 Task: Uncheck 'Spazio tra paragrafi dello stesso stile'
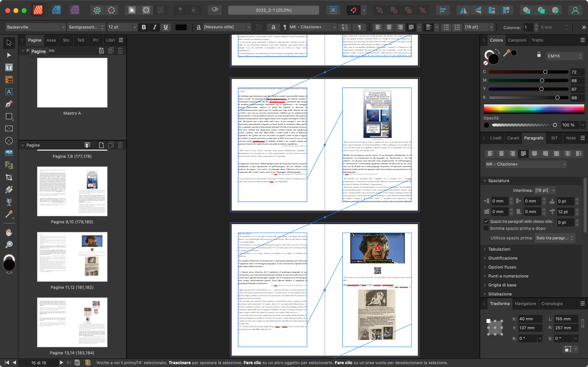[486, 221]
